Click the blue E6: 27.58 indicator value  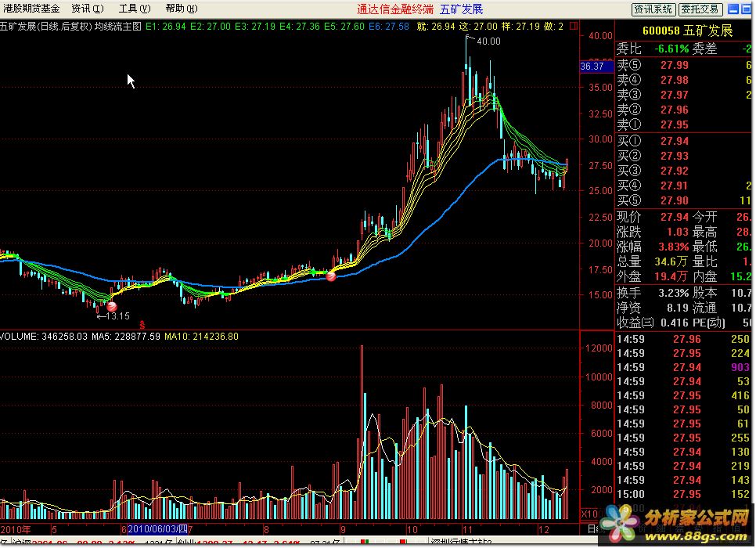pyautogui.click(x=389, y=27)
